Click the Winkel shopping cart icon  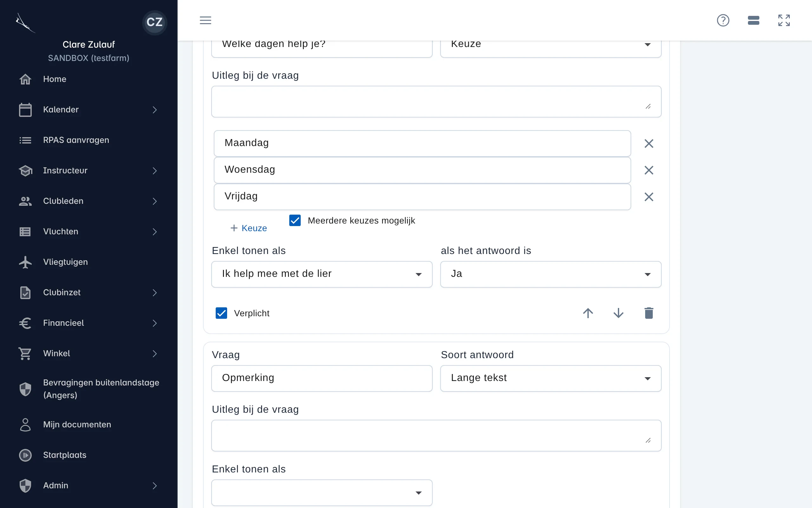25,353
